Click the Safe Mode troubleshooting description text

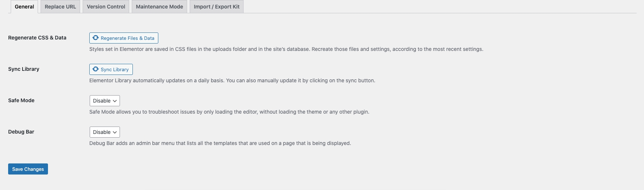pyautogui.click(x=229, y=112)
